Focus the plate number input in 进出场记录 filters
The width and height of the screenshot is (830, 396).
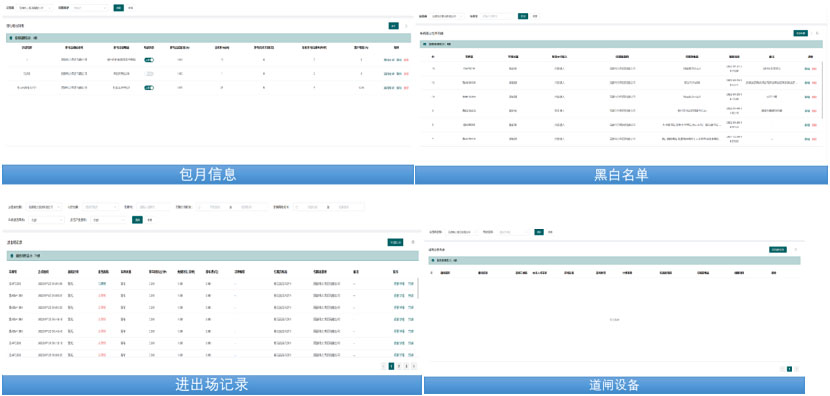(154, 207)
